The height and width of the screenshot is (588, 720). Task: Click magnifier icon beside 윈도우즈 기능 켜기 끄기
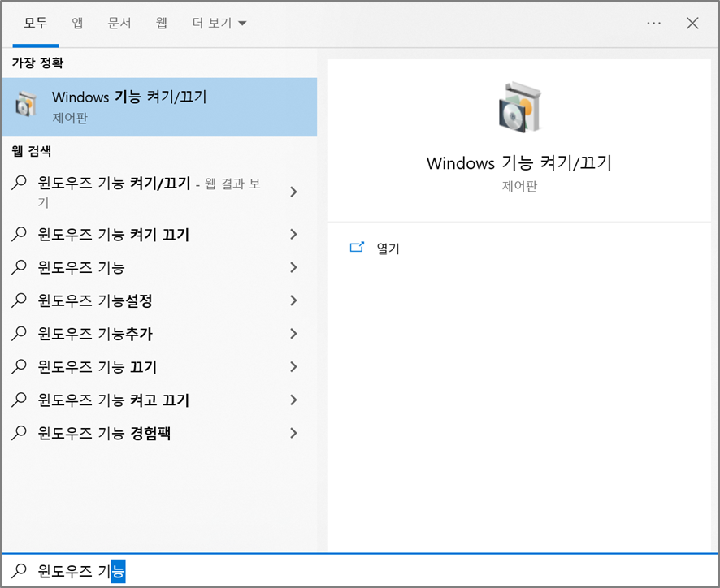(x=19, y=234)
